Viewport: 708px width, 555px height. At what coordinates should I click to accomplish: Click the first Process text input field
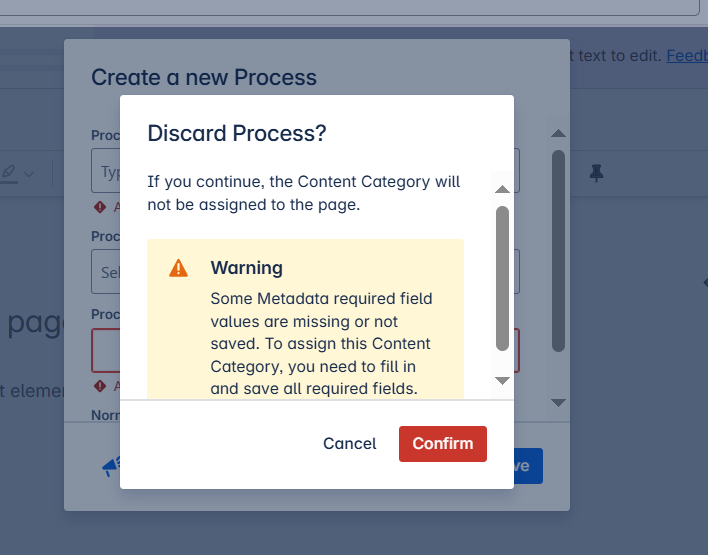[x=106, y=171]
